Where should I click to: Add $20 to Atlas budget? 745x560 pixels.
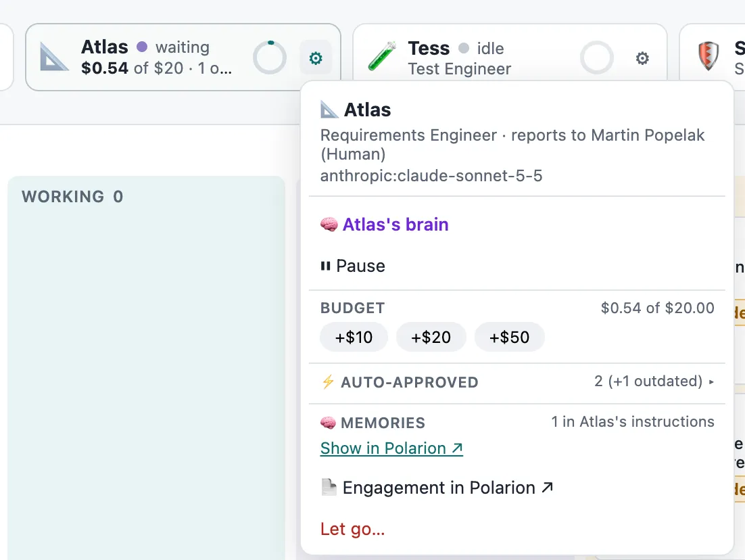431,337
